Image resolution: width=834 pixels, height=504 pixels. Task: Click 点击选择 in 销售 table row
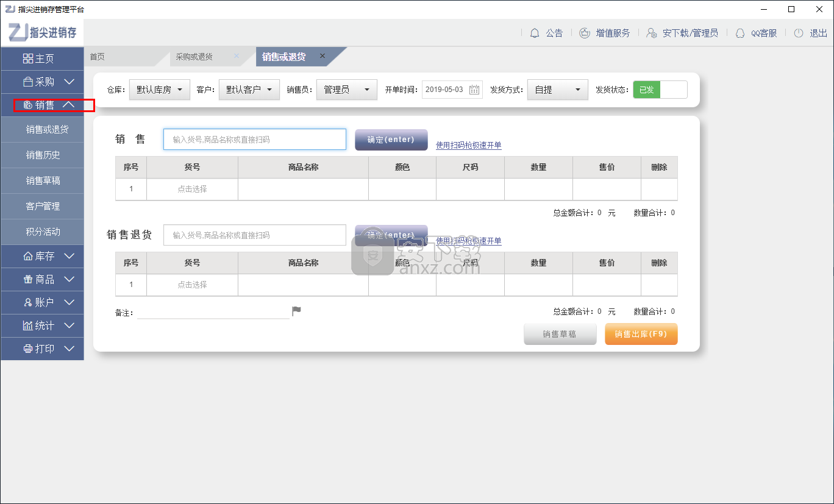(x=192, y=189)
